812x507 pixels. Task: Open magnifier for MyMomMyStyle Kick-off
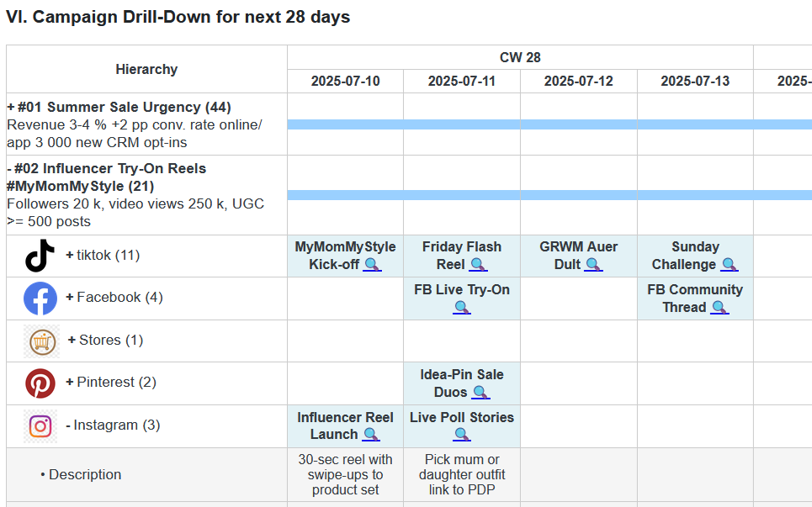coord(371,265)
